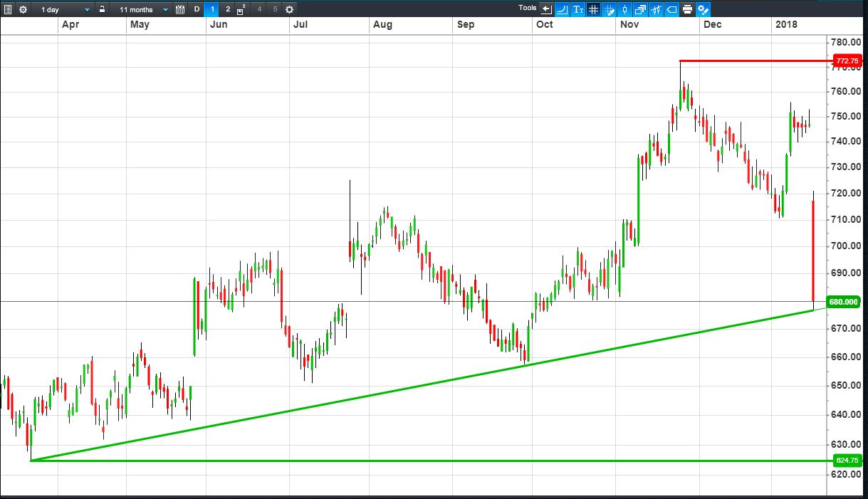The height and width of the screenshot is (499, 868).
Task: Click the 760.00 price axis value
Action: tap(847, 92)
